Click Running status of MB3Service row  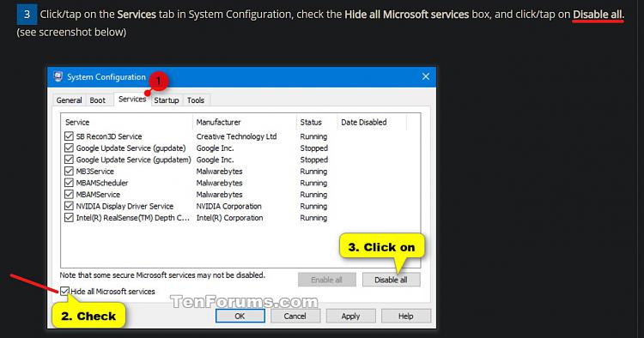click(x=313, y=171)
